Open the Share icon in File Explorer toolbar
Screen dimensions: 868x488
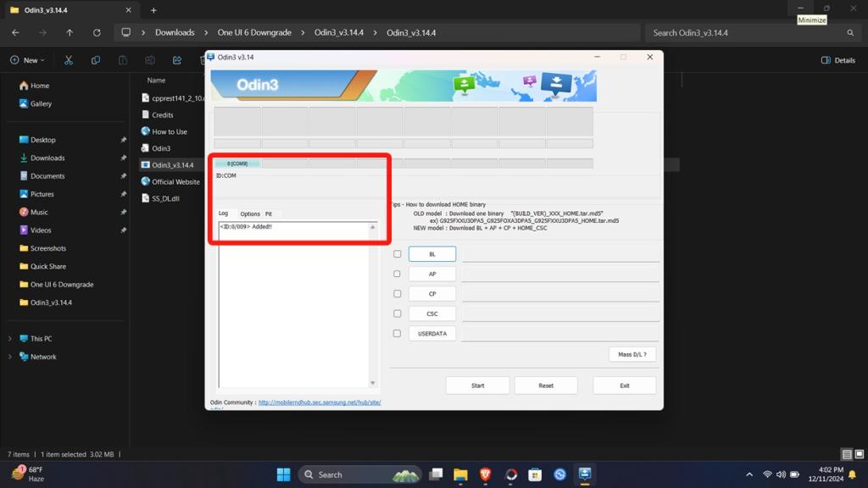[x=176, y=60]
